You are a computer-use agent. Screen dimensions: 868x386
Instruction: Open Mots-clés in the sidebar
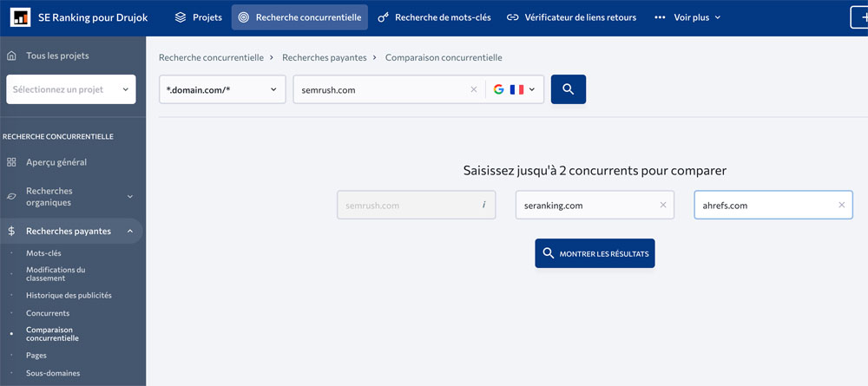tap(43, 252)
